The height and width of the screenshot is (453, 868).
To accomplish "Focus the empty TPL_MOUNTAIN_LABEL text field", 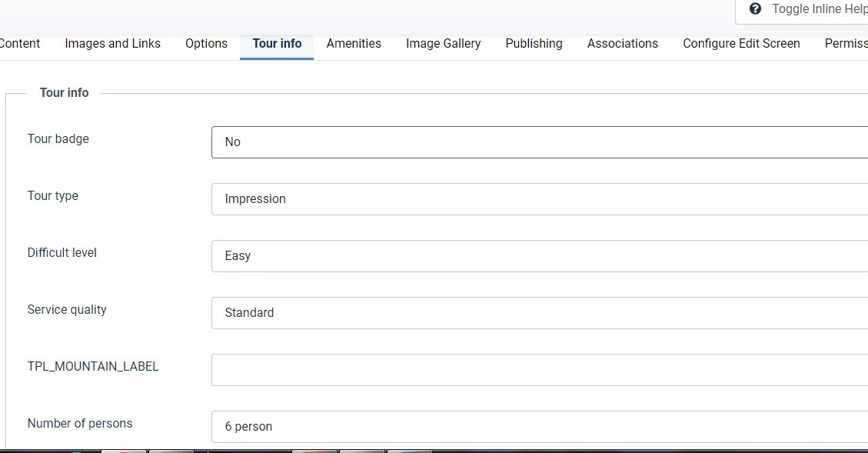I will click(539, 370).
